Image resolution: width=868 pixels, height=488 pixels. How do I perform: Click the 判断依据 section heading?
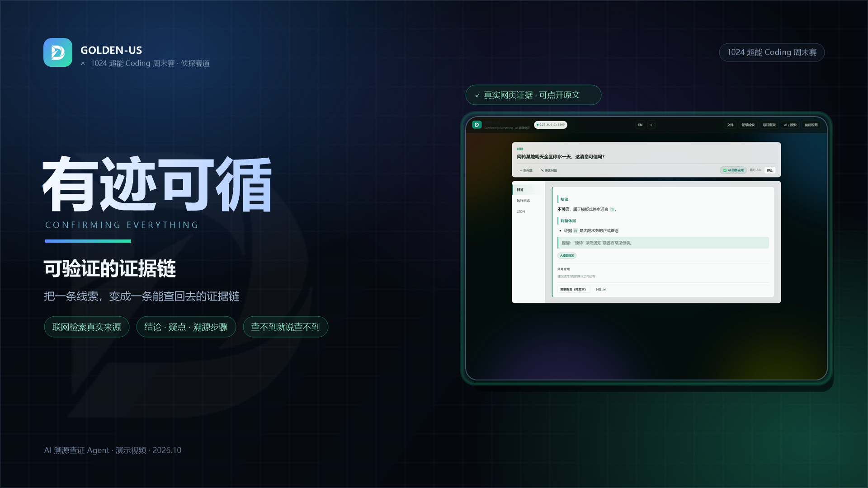tap(568, 221)
